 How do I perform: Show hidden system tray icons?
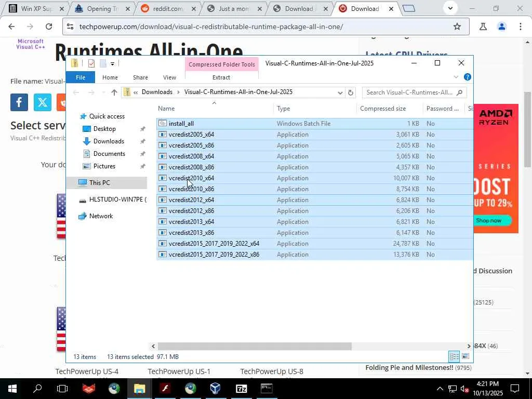440,389
